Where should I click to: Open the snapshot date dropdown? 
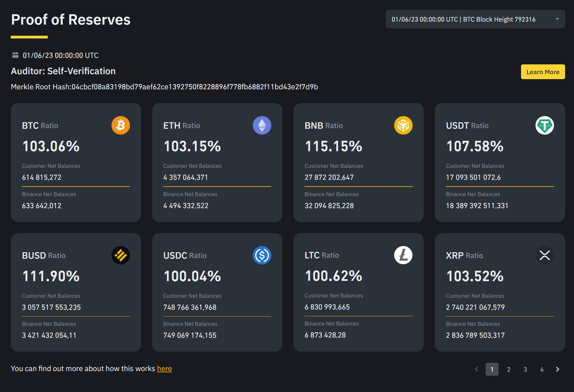coord(475,19)
